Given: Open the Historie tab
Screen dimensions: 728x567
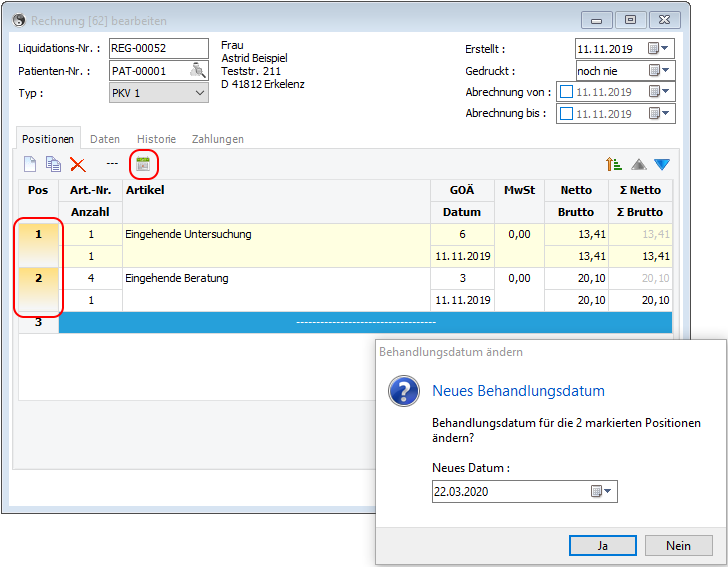Looking at the screenshot, I should pos(156,139).
